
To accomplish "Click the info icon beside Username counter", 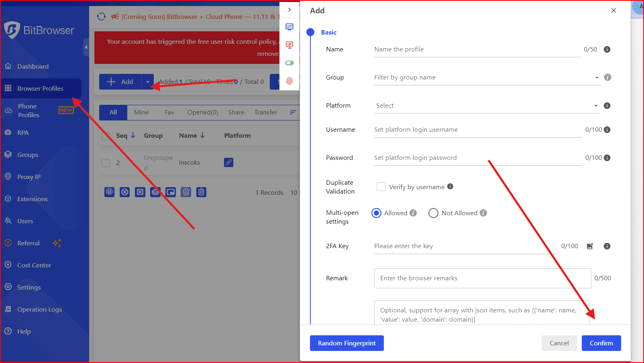I will 607,130.
